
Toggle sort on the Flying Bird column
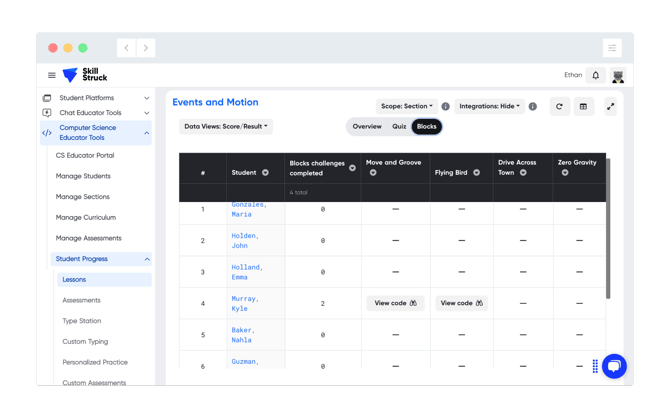[476, 173]
